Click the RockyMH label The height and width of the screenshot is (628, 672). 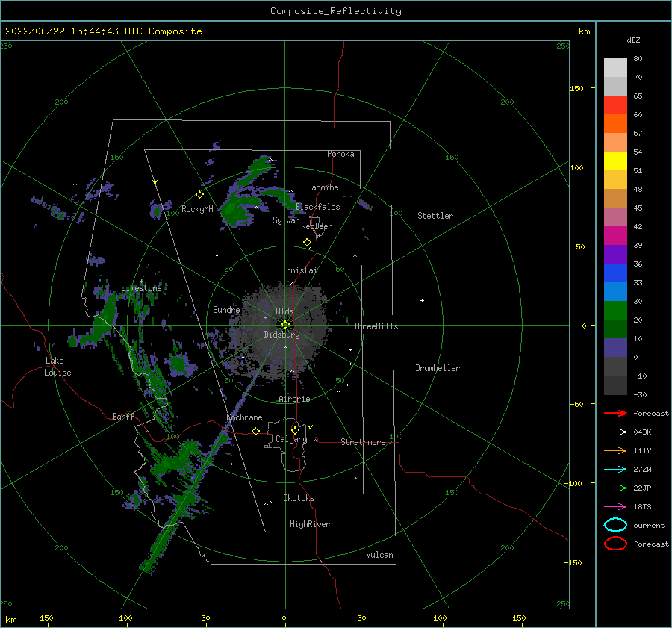point(197,209)
